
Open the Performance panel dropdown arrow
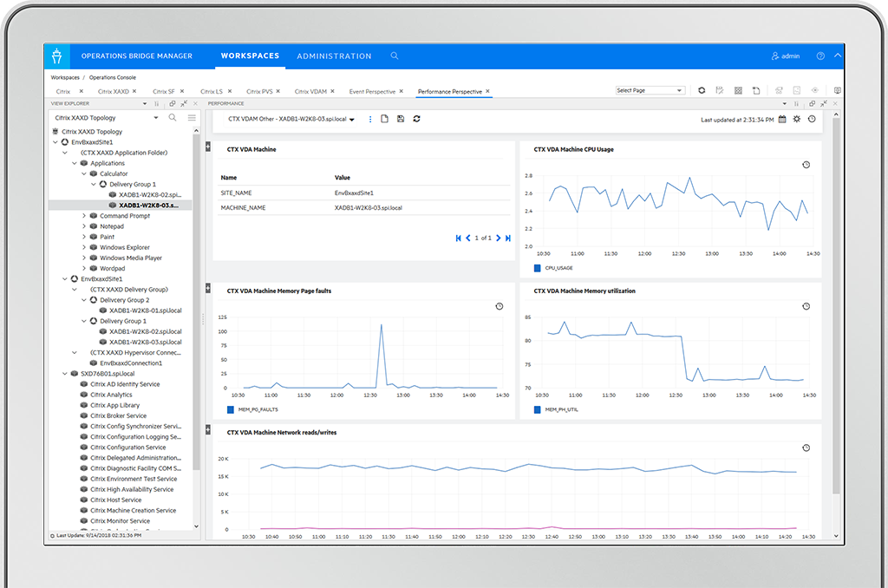click(x=784, y=104)
